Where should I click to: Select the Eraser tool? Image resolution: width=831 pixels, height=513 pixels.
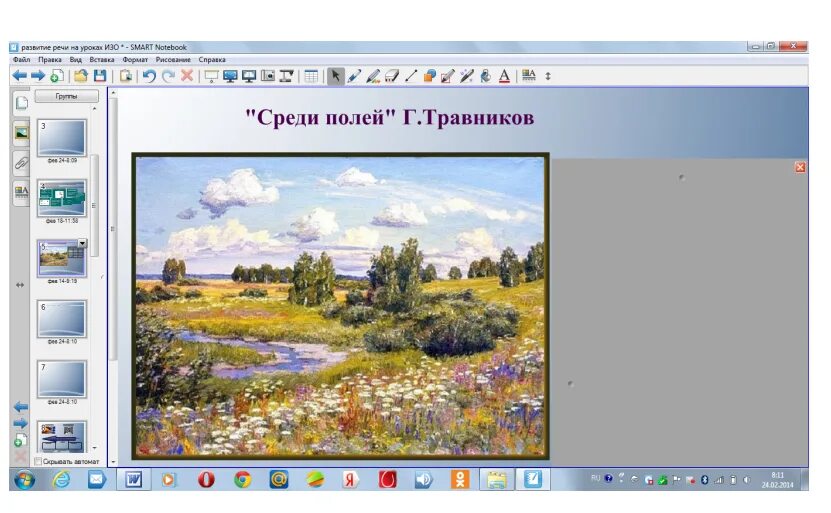[392, 76]
